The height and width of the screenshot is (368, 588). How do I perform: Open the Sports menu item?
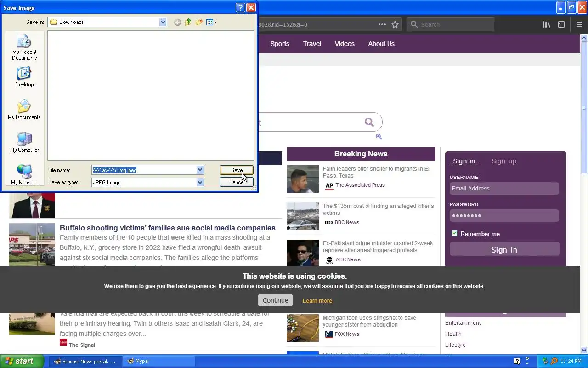pos(280,44)
